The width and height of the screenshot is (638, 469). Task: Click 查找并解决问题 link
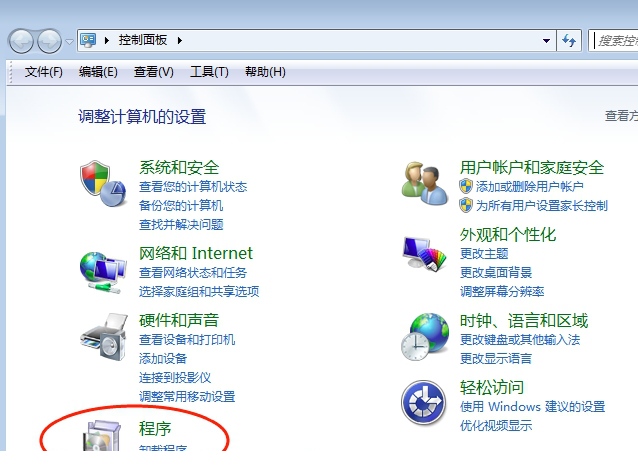pos(181,225)
